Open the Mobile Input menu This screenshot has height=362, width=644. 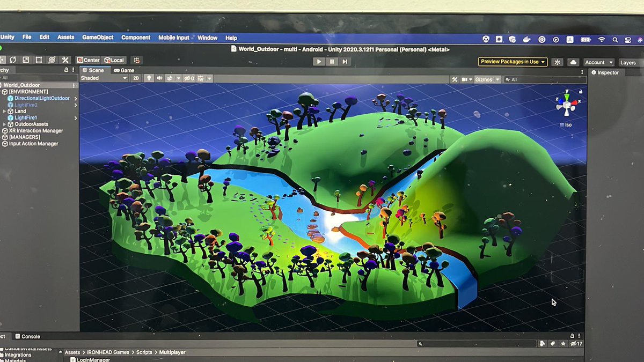(x=174, y=38)
